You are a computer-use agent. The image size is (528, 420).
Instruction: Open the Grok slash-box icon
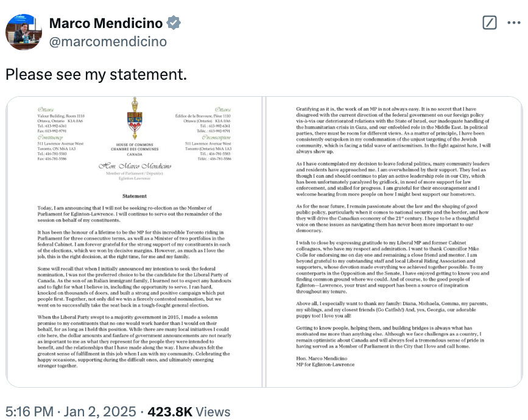[x=489, y=23]
